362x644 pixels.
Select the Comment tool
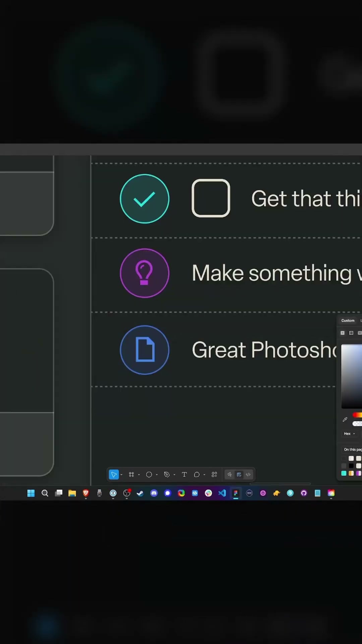[197, 474]
